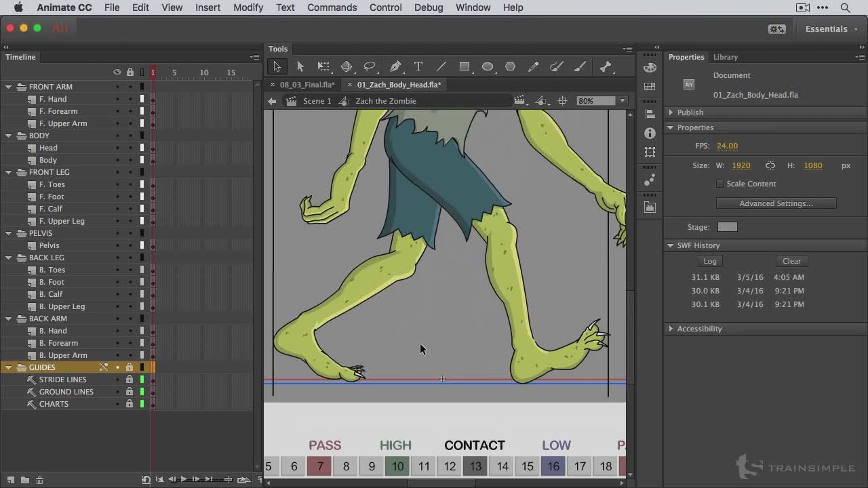This screenshot has height=488, width=868.
Task: Unlock the GROUND LINES layer
Action: click(130, 392)
